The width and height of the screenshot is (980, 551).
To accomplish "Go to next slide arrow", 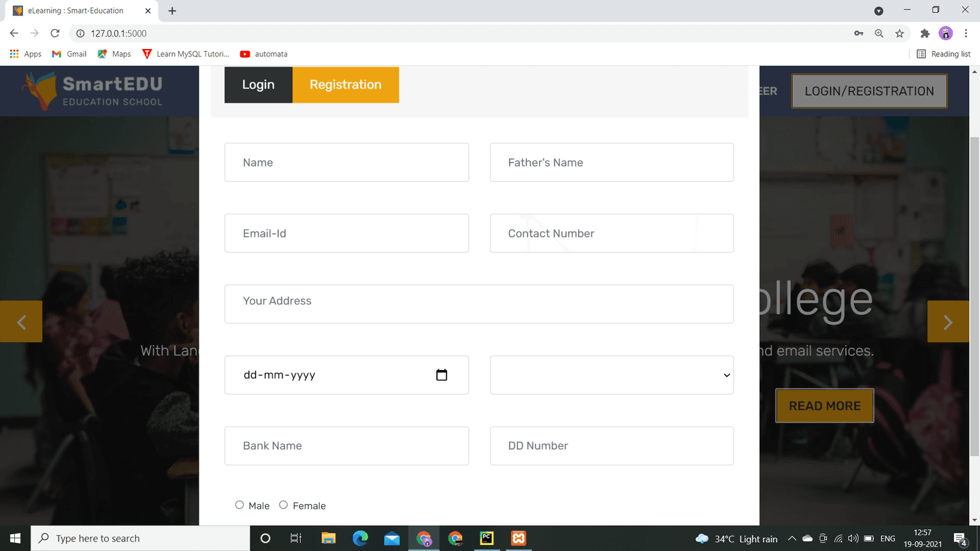I will click(948, 322).
